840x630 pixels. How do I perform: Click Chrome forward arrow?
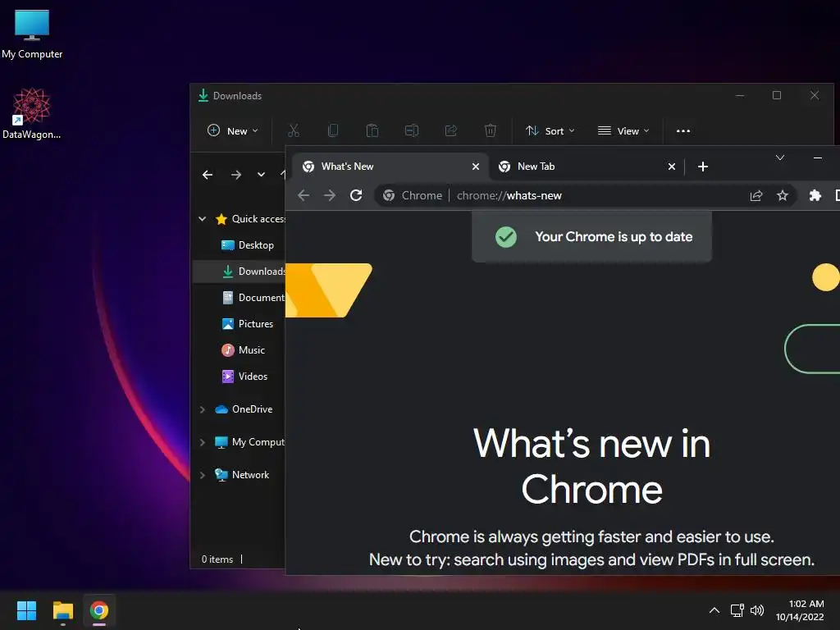[330, 195]
